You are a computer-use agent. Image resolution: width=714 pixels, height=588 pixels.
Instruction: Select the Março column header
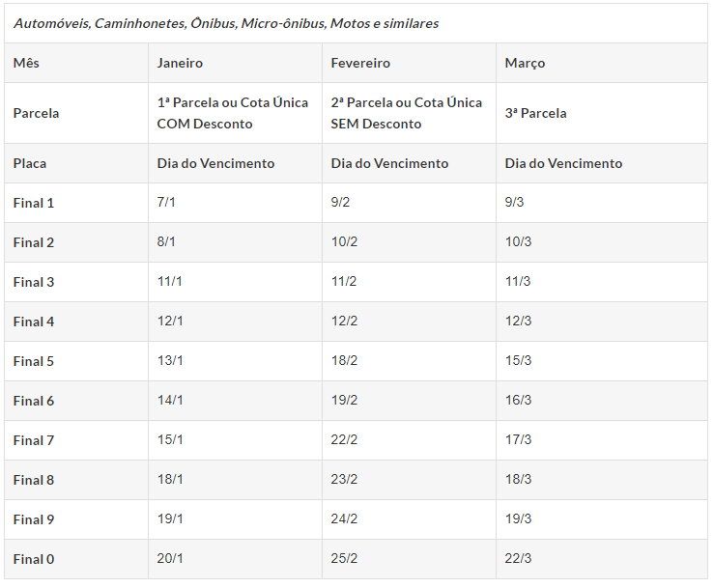point(525,63)
